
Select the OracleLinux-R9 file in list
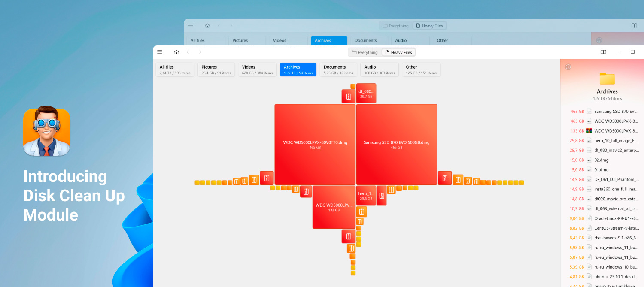[x=616, y=218]
